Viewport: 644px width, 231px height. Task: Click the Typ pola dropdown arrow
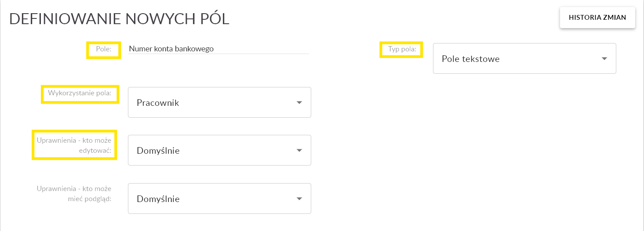pos(604,58)
